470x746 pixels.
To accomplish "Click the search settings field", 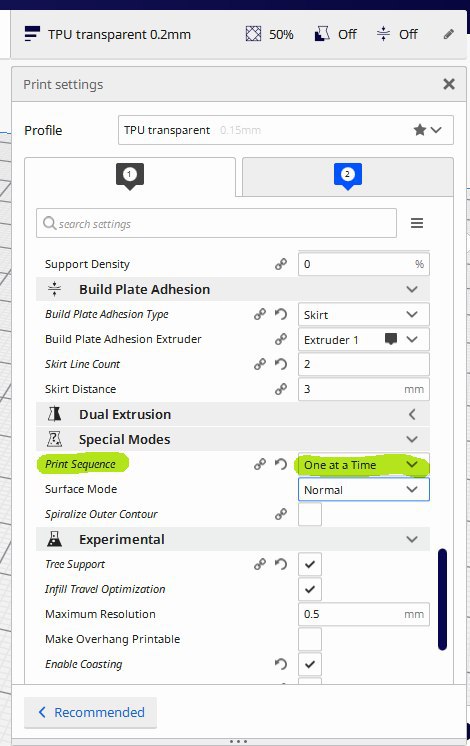I will click(216, 223).
